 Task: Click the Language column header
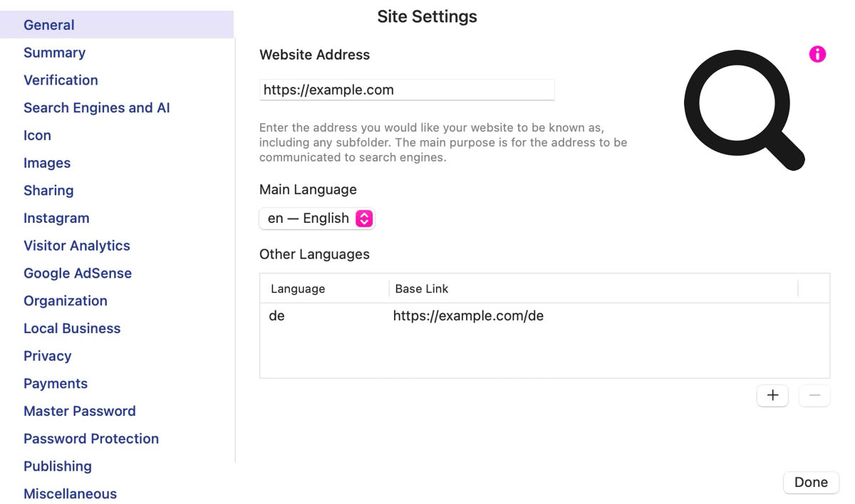coord(298,289)
